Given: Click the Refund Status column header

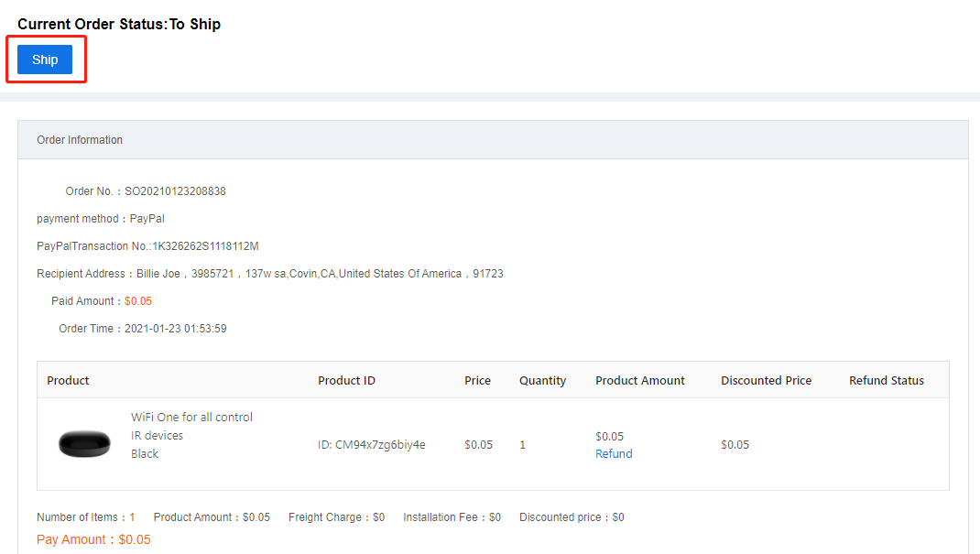Looking at the screenshot, I should point(887,380).
